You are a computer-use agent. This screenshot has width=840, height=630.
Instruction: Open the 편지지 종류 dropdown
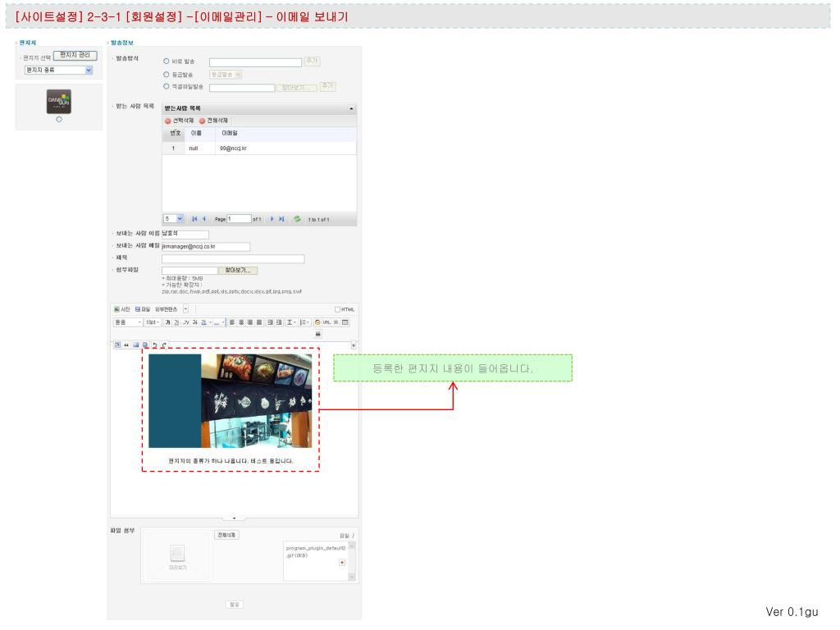(x=58, y=71)
